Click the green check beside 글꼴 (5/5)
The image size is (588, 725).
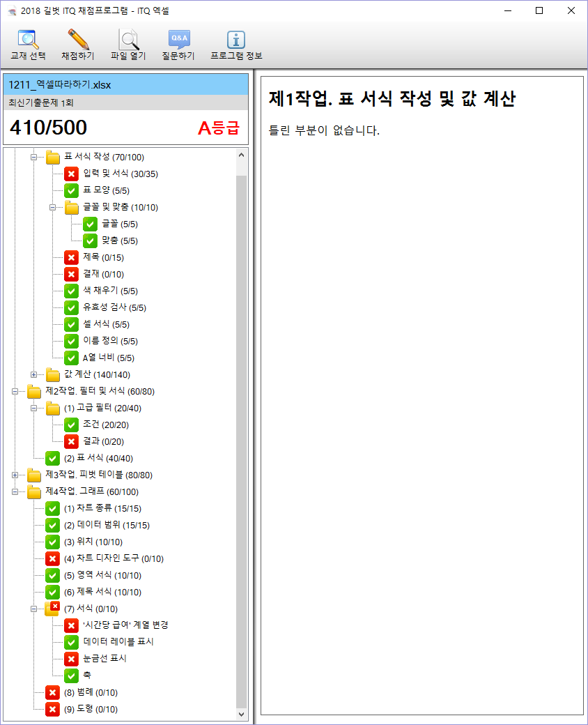pos(90,224)
